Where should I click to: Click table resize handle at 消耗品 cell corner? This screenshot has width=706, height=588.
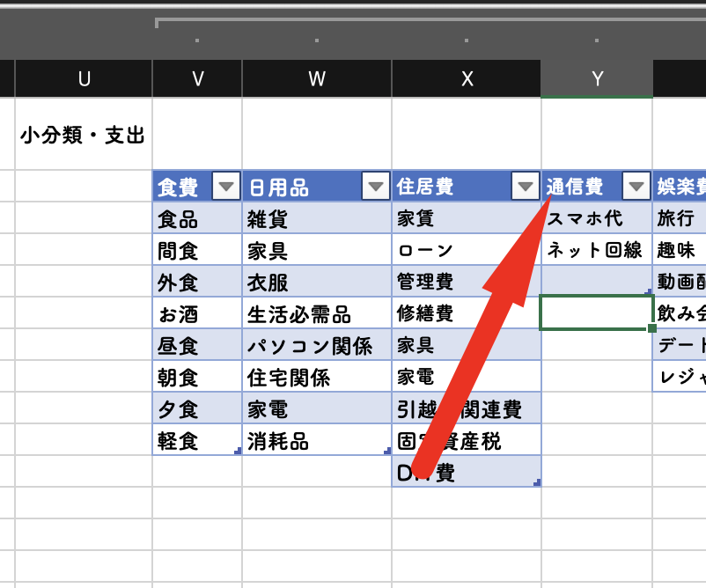[x=387, y=452]
